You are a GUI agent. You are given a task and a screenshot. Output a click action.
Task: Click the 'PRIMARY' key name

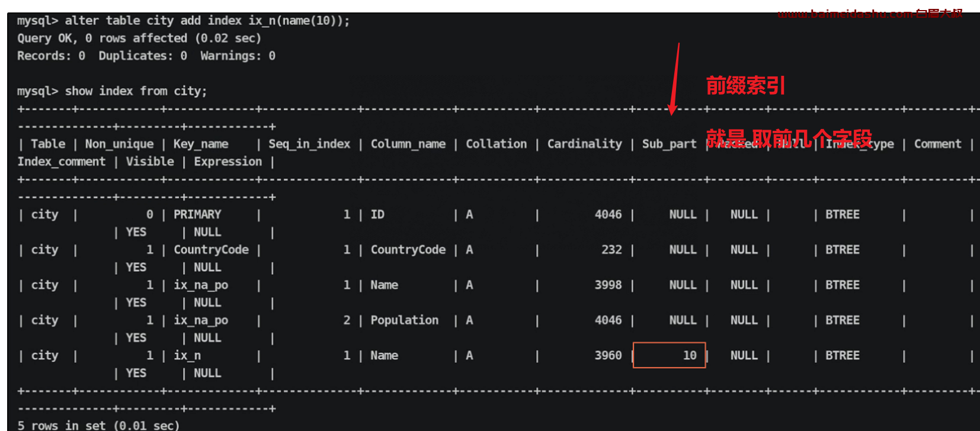[197, 214]
